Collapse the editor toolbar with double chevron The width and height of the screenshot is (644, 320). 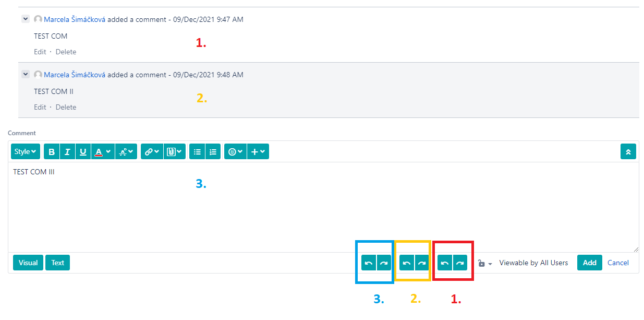click(628, 152)
